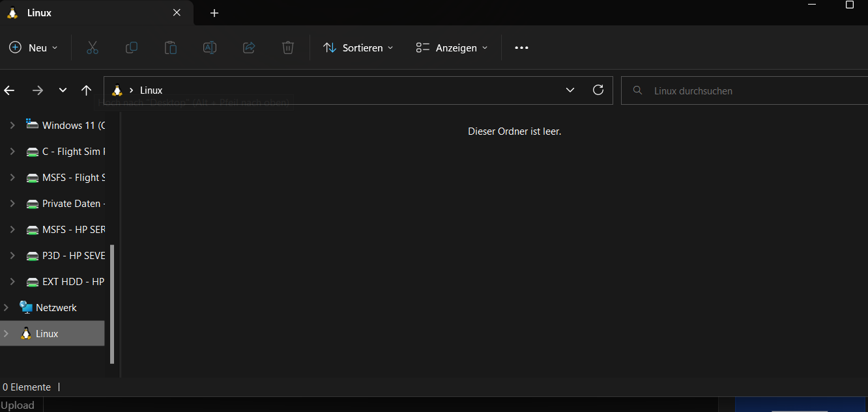868x412 pixels.
Task: Expand the C - Flight Sim drive
Action: 12,151
